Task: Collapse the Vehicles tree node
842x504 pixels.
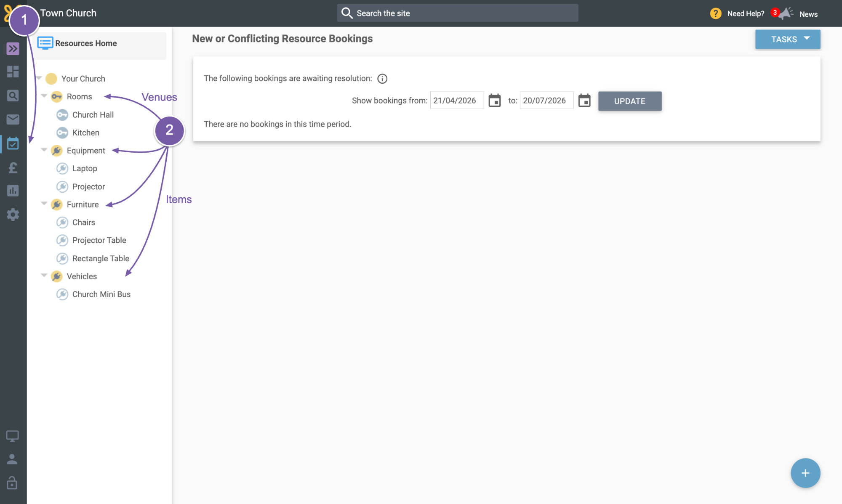Action: tap(44, 276)
